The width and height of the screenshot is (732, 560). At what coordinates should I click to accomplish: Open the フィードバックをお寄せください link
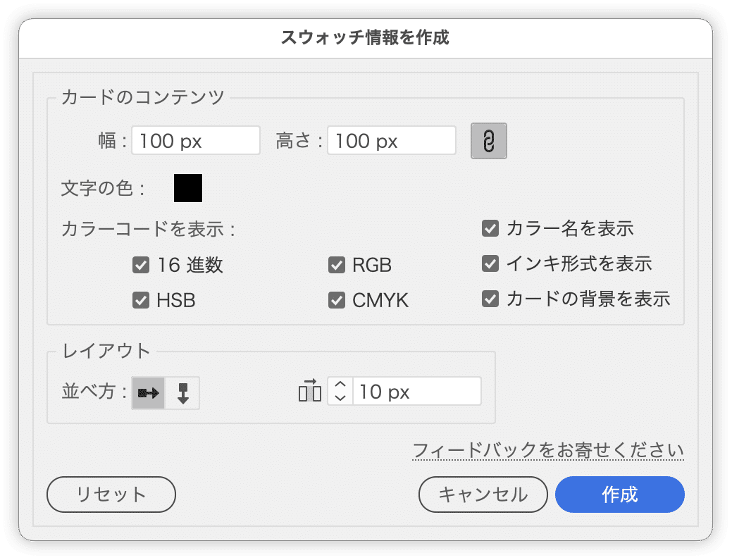click(548, 451)
